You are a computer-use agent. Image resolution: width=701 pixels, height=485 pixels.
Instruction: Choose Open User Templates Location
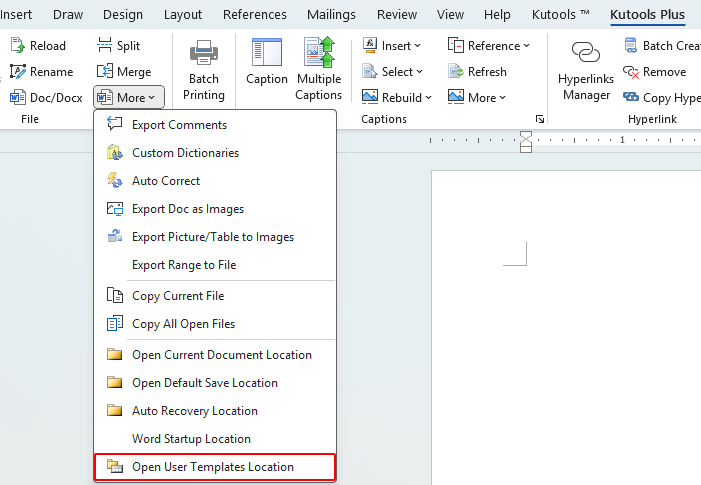[213, 467]
